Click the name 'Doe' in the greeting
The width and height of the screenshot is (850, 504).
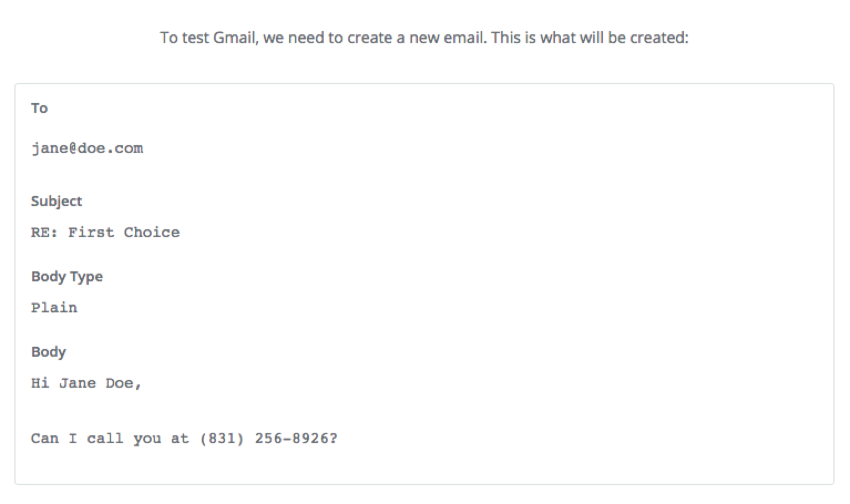[x=119, y=383]
